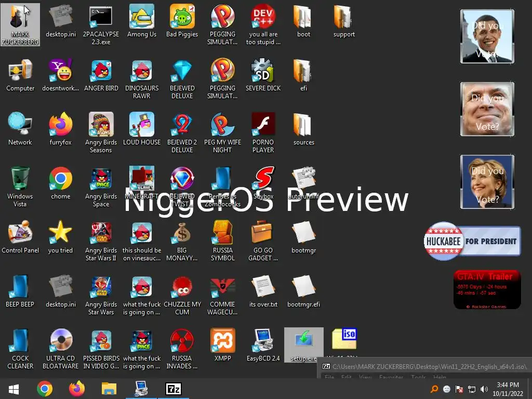This screenshot has width=532, height=399.
Task: Launch the chome Chrome shortcut
Action: tap(60, 182)
